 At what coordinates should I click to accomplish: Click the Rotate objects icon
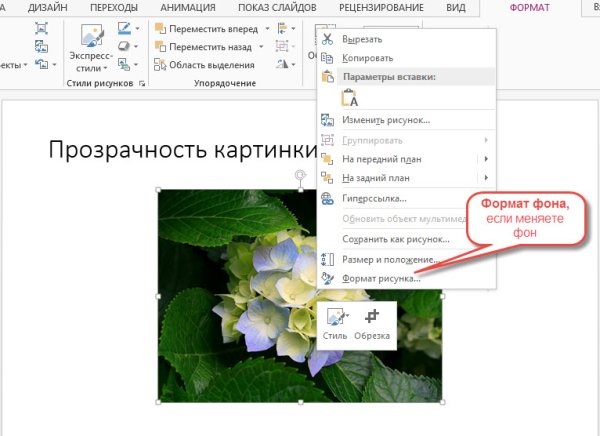282,64
